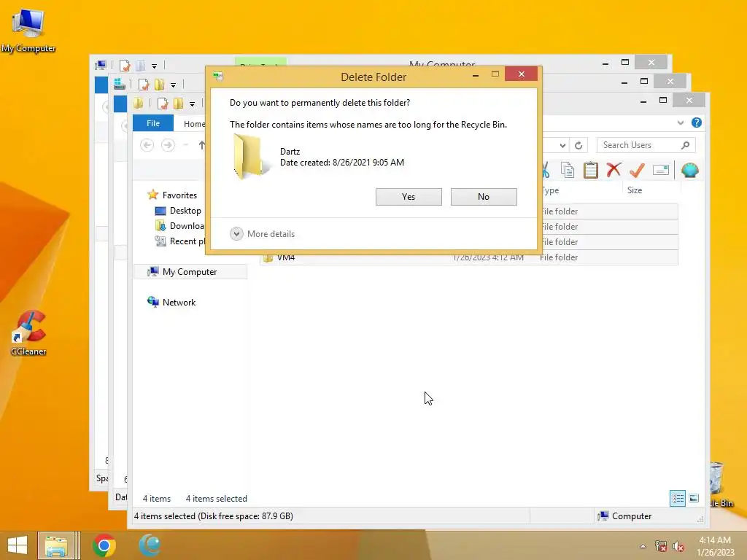Refresh the current folder view
747x560 pixels.
tap(578, 145)
